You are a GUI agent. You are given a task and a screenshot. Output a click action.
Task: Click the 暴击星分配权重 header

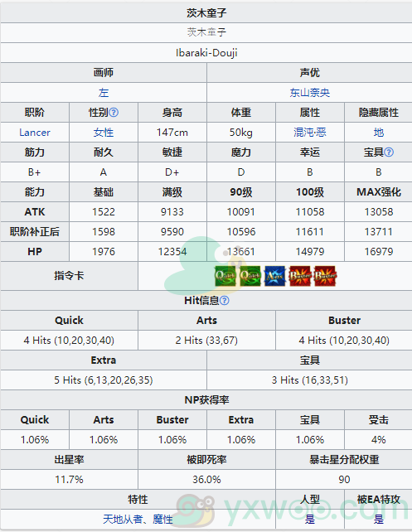point(344,459)
